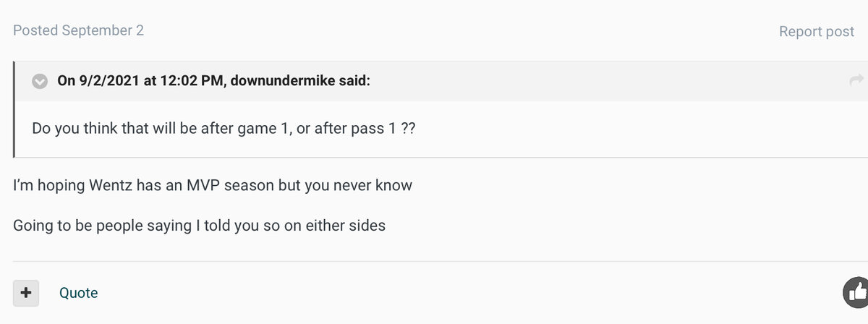Viewport: 868px width, 324px height.
Task: Like this post with thumbs-up icon
Action: point(857,292)
